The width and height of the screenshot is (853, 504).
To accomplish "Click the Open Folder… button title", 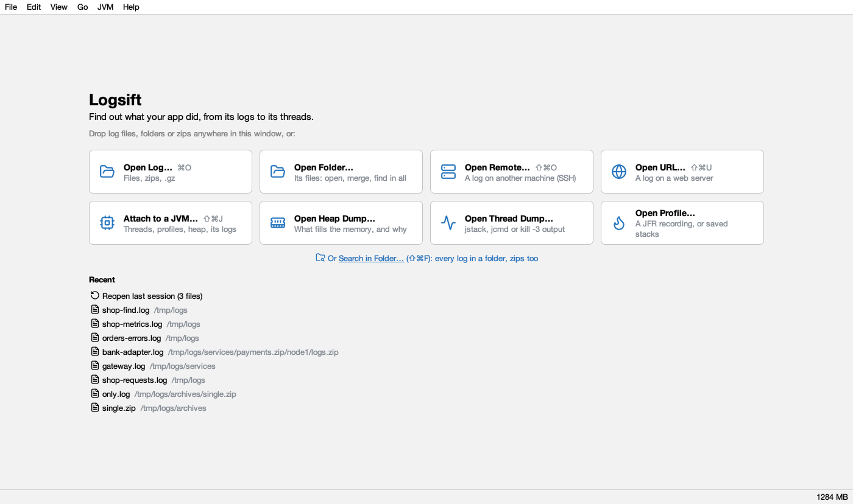I will coord(324,167).
